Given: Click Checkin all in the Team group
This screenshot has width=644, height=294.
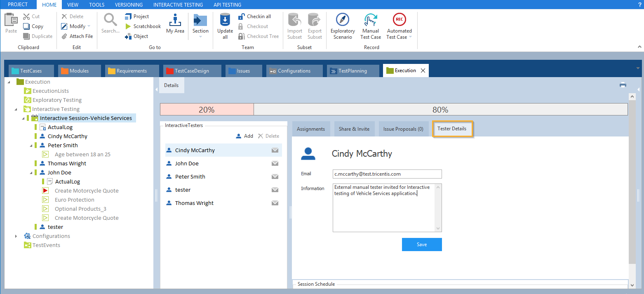Looking at the screenshot, I should pos(259,16).
